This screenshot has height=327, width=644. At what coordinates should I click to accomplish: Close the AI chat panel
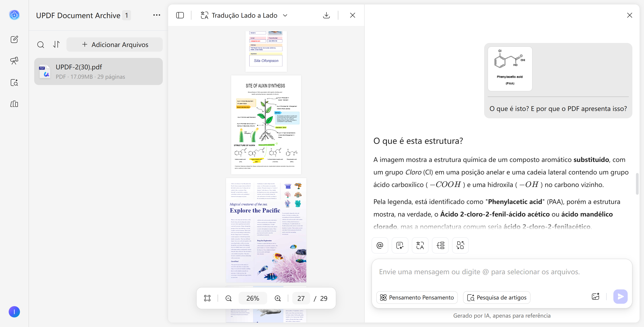(x=629, y=15)
